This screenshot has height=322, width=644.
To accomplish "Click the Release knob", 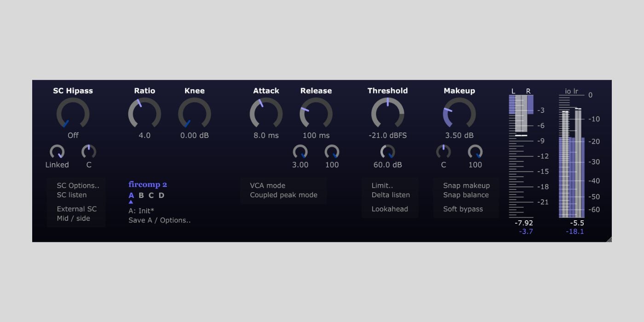I will point(316,113).
